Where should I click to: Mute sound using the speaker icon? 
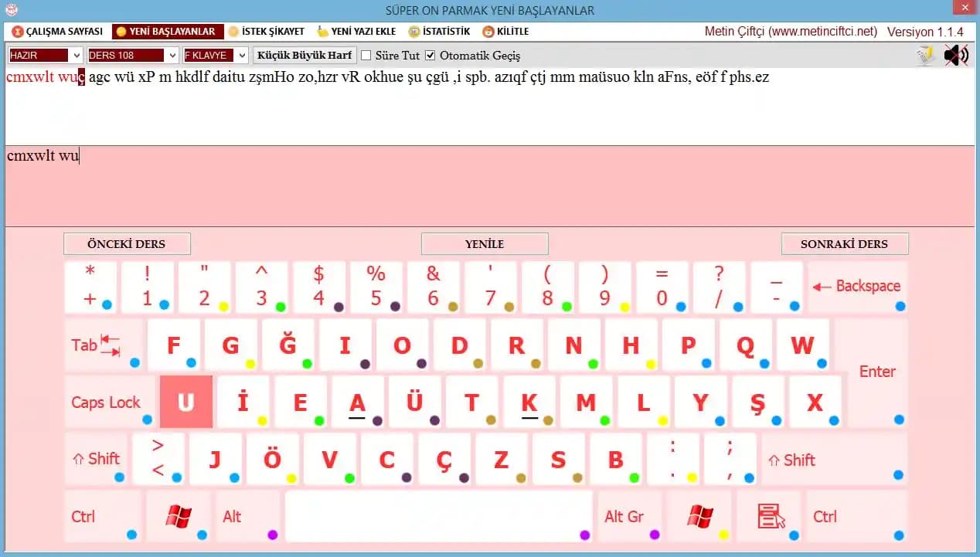pos(956,56)
